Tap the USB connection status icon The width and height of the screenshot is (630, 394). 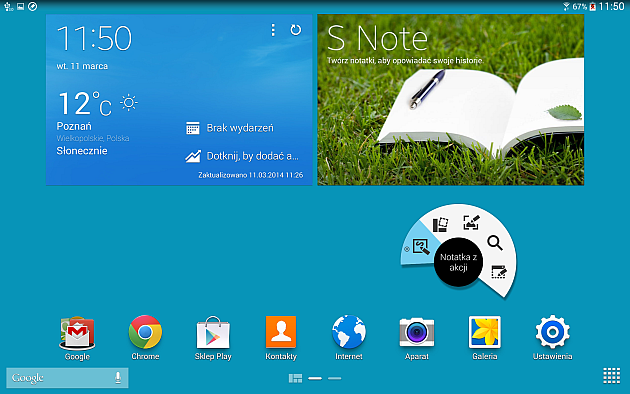click(8, 6)
